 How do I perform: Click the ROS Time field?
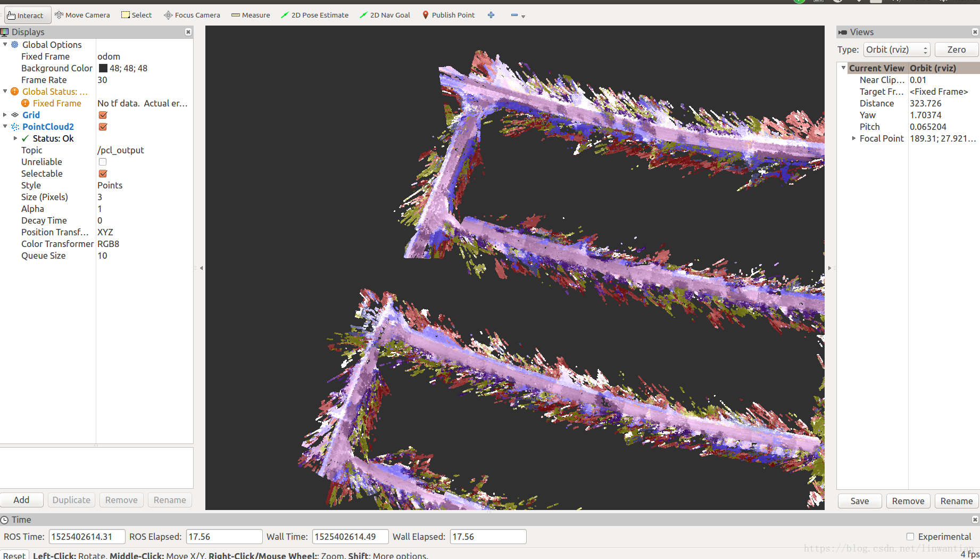[x=87, y=537]
